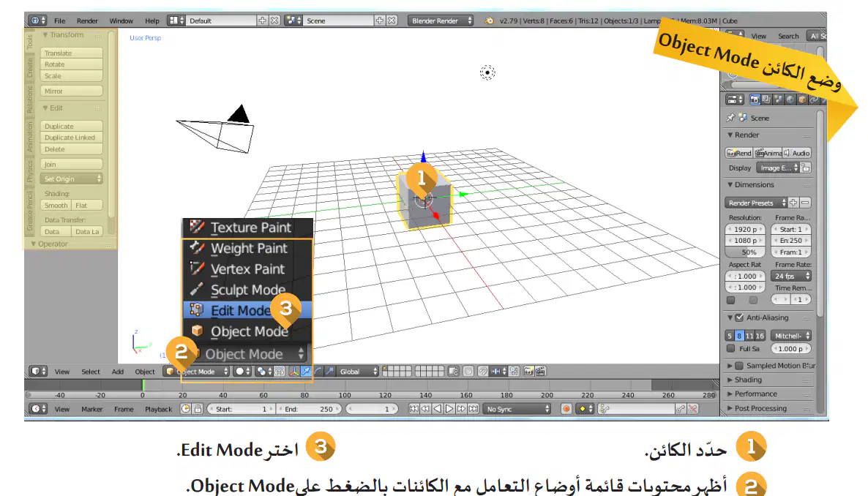Select the Scene properties tab icon
This screenshot has height=496, width=868.
[778, 99]
